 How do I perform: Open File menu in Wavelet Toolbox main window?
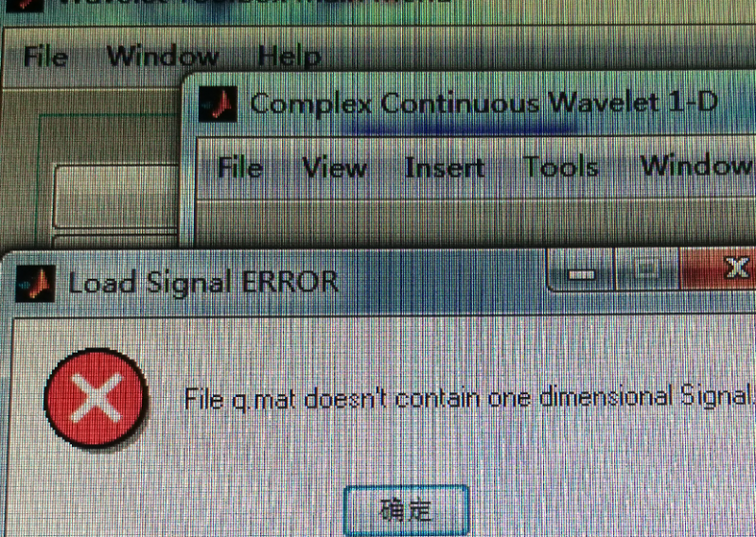(x=45, y=57)
